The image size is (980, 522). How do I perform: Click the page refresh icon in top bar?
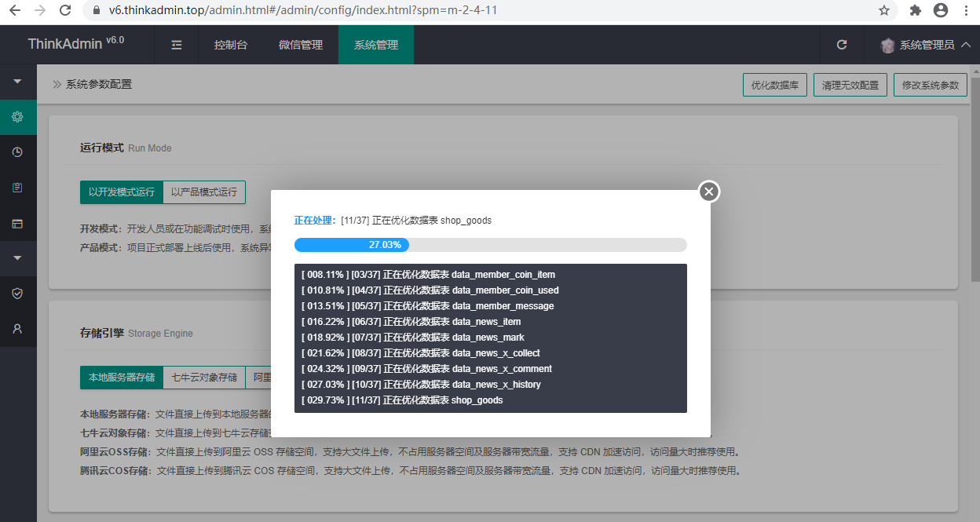click(x=841, y=45)
